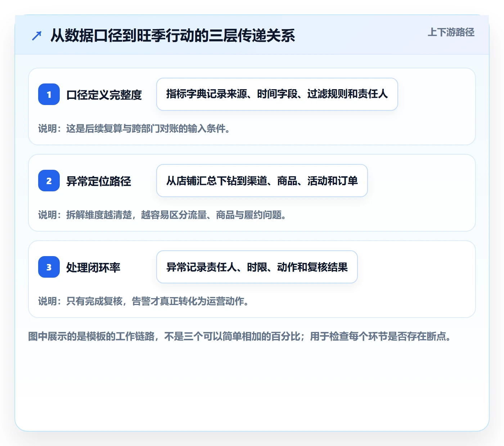Click the box 异常记录责任人、时限、动作和复核结果
Screen dimensions: 504x446
[x=257, y=267]
